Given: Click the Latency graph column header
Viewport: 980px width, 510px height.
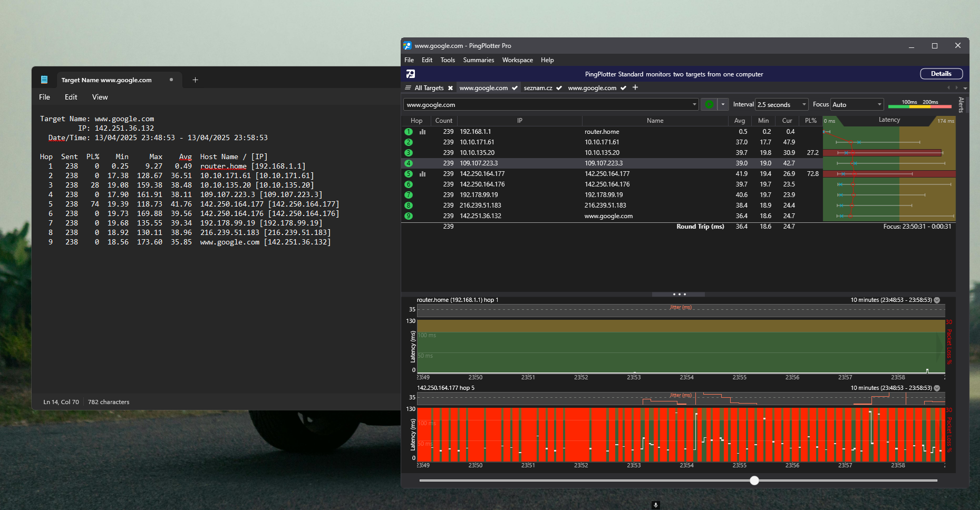Looking at the screenshot, I should (889, 120).
